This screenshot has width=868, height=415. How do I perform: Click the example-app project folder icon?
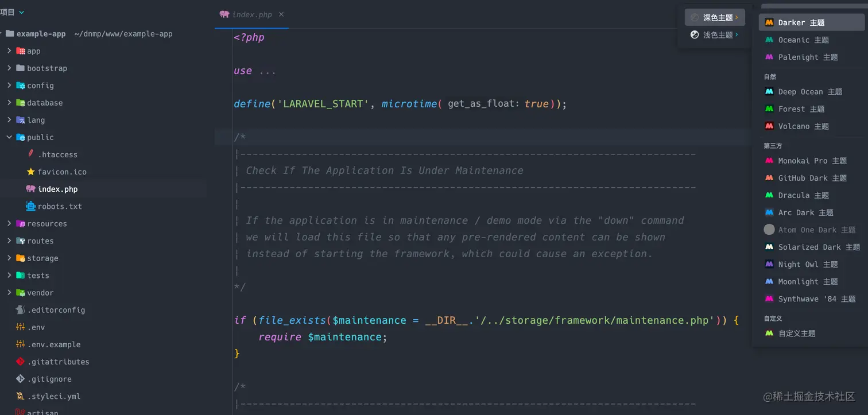coord(10,34)
